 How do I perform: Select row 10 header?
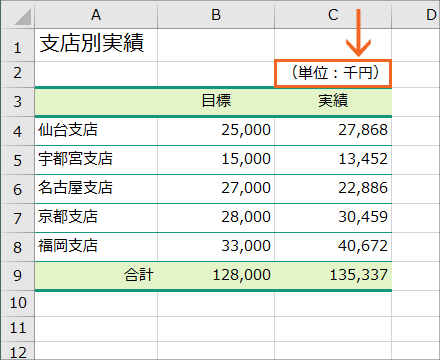coord(17,303)
